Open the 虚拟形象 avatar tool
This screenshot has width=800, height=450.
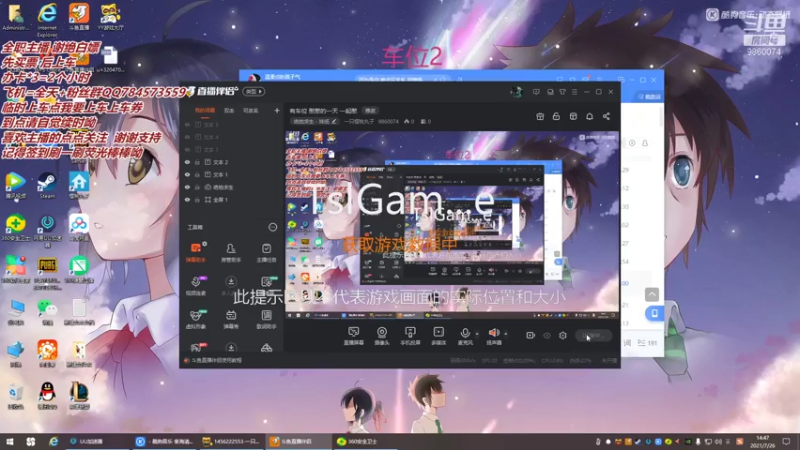(x=196, y=319)
